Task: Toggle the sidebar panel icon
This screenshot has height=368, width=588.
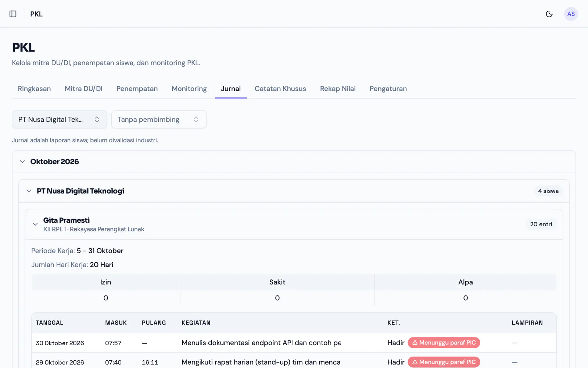Action: [13, 14]
